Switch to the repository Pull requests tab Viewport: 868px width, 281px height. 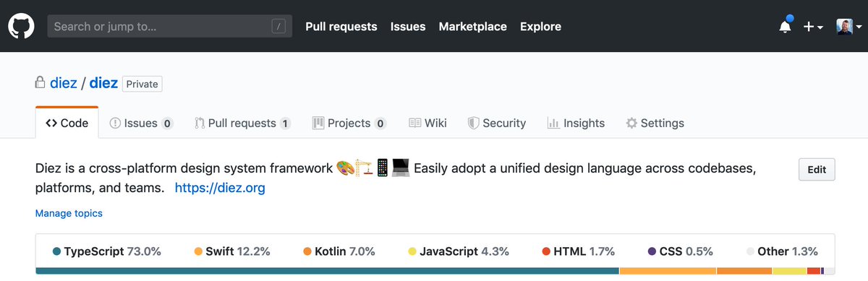pyautogui.click(x=242, y=123)
